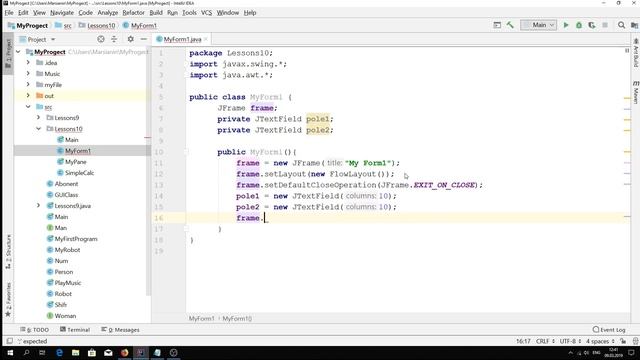Change UTF-8 file encoding in status bar
Image resolution: width=640 pixels, height=360 pixels.
coord(570,341)
